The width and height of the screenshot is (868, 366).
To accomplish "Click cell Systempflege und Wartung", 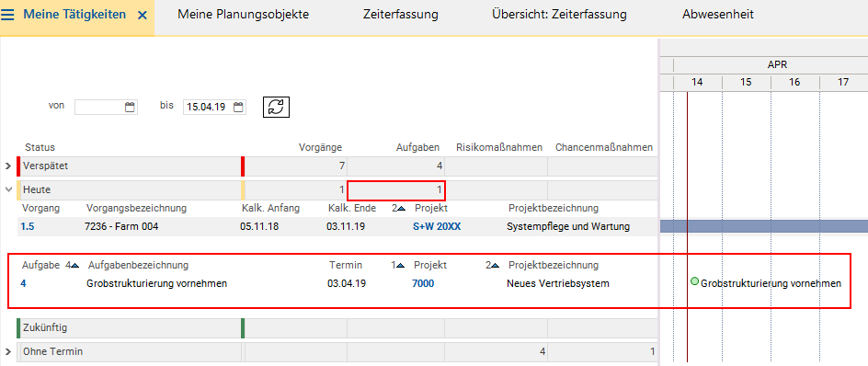I will coord(568,226).
